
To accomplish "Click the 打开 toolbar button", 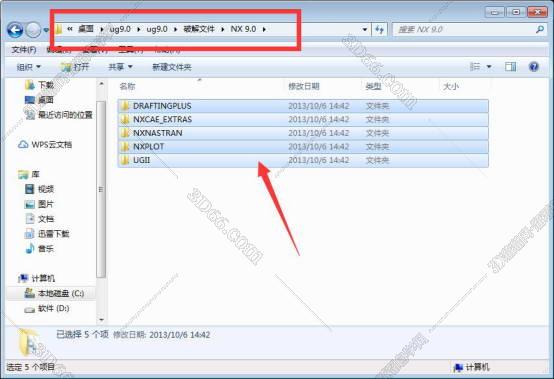I will coord(75,67).
